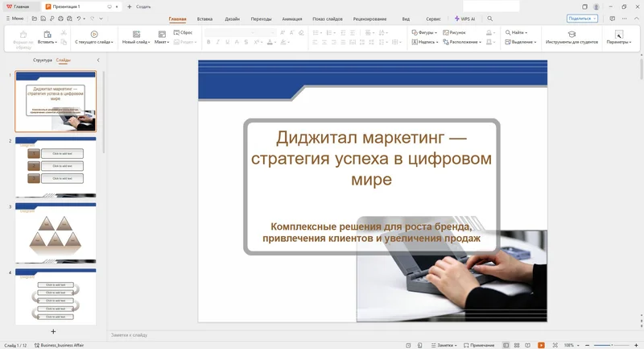Open the Найти search dropdown
The image size is (644, 349).
pos(516,32)
